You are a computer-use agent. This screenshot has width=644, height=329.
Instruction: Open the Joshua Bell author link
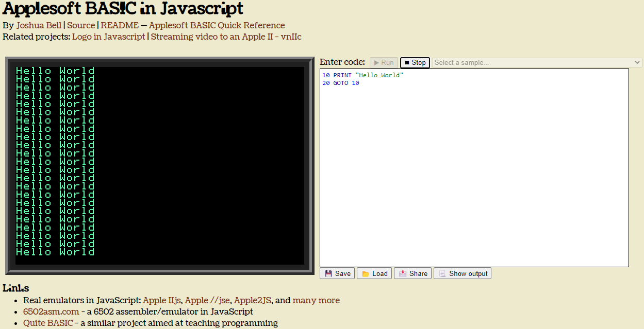[39, 25]
